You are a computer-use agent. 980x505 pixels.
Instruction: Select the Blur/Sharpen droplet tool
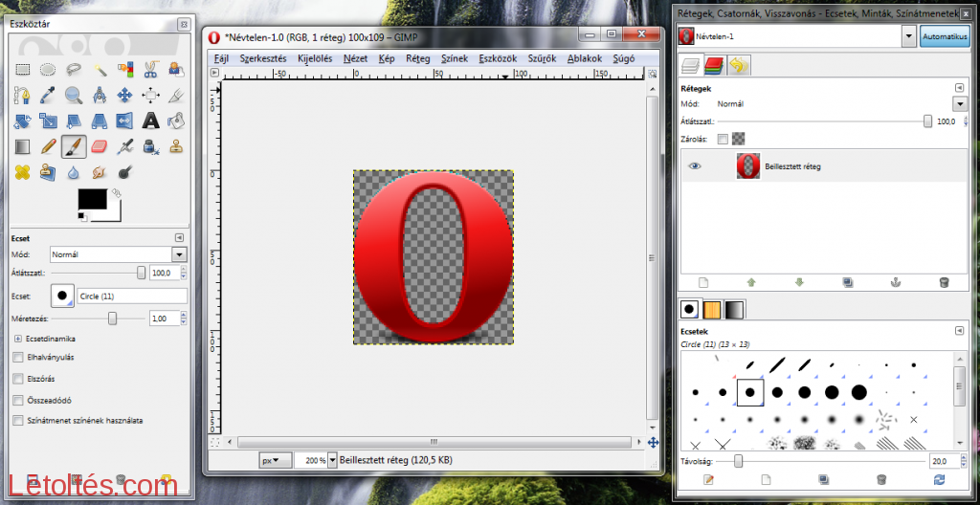coord(74,172)
